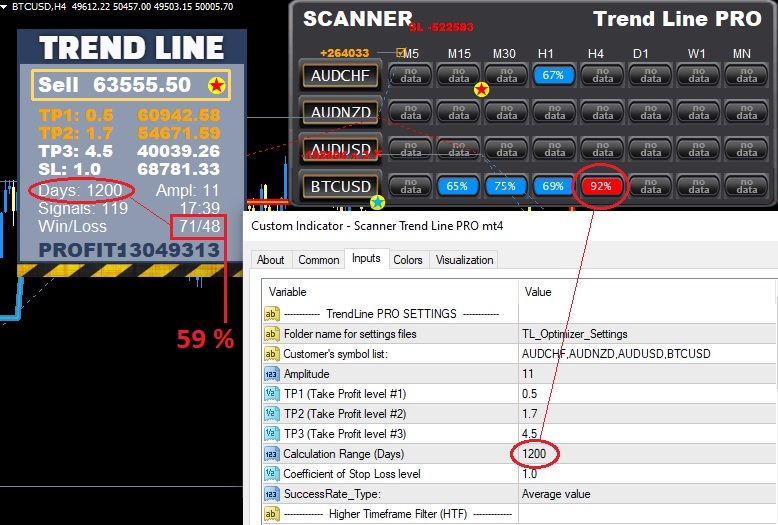Click the BTCUSD,H4 chart title text
778x525 pixels.
(39, 6)
